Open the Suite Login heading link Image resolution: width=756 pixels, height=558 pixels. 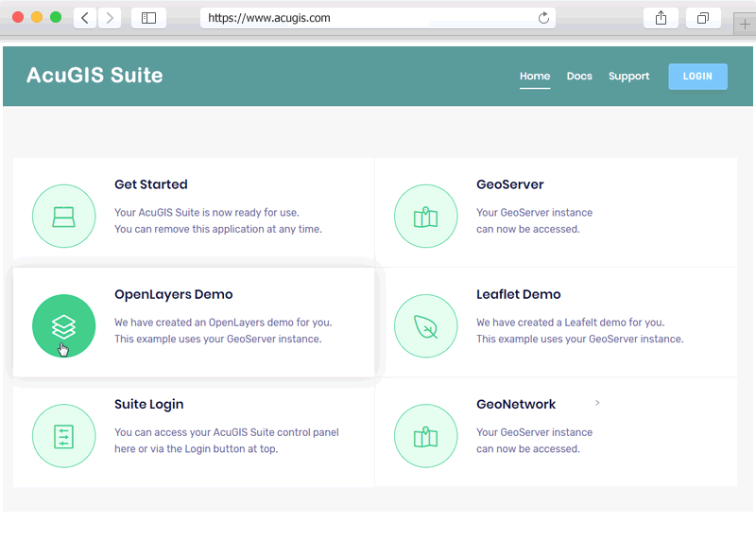click(149, 405)
